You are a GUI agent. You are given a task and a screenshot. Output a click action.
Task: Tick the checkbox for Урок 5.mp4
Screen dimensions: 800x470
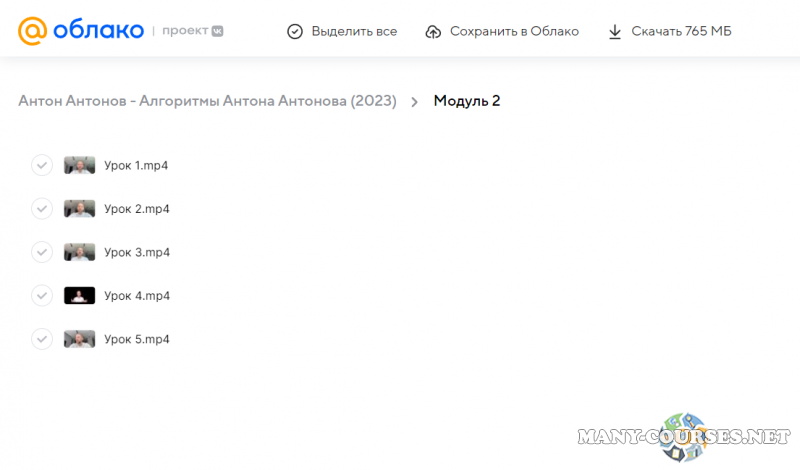coord(41,339)
